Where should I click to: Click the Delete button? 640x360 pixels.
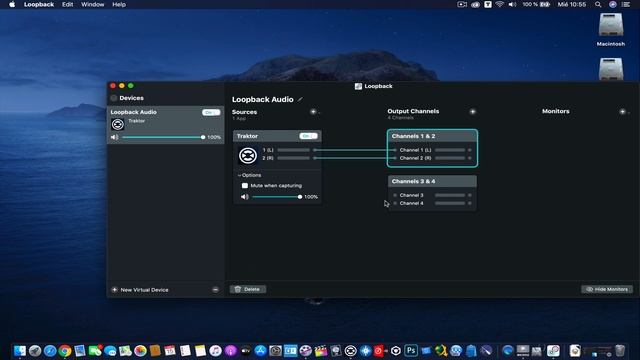248,289
